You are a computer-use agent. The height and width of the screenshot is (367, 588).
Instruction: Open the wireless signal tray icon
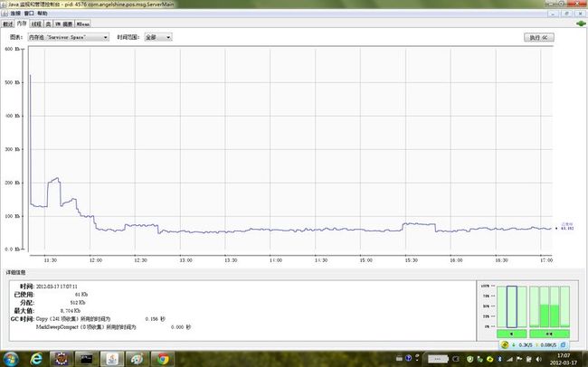click(x=509, y=359)
